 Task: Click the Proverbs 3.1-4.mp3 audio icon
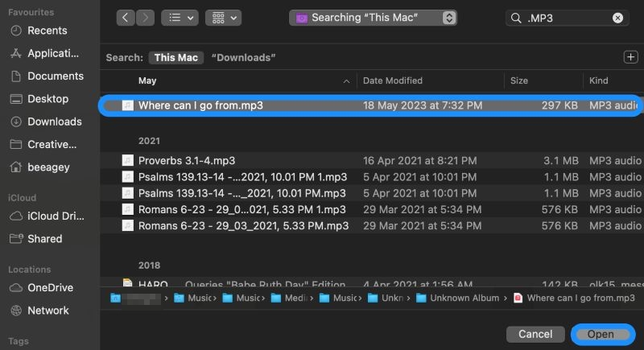[x=128, y=160]
